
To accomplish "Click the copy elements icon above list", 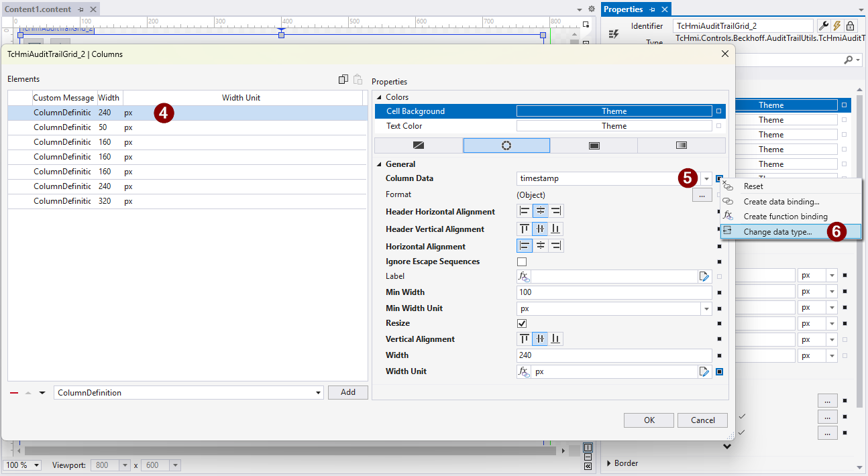I will [x=343, y=79].
